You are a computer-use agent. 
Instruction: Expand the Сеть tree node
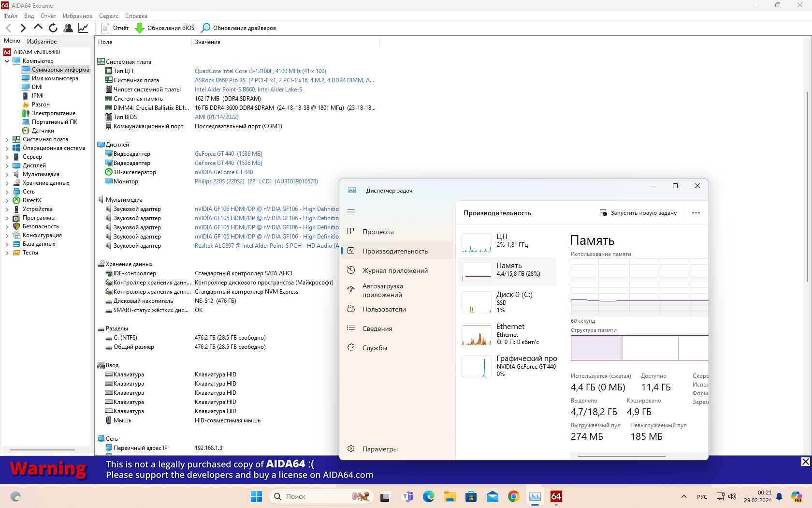click(7, 192)
